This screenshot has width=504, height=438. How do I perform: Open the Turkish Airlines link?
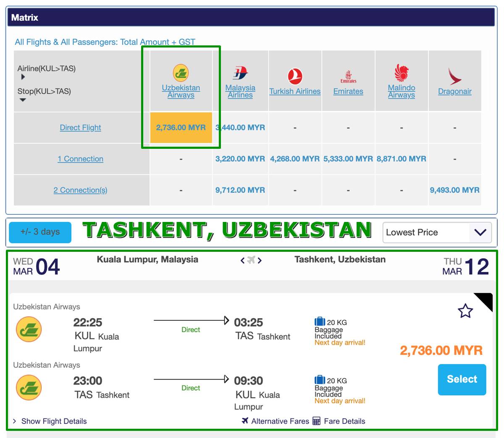295,91
